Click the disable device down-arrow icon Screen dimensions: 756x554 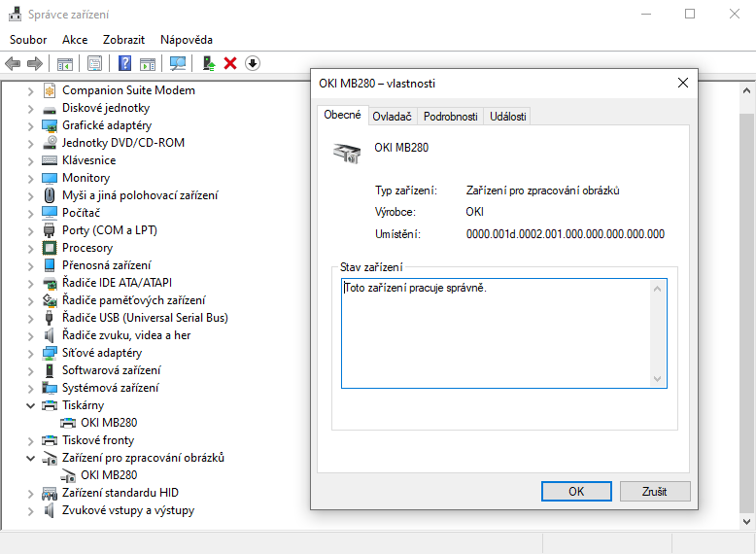[x=253, y=63]
